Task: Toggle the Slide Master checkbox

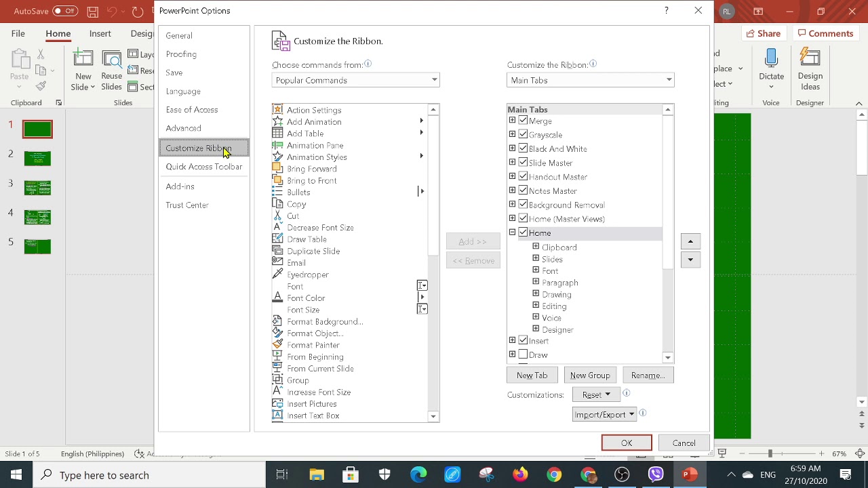Action: pos(523,163)
